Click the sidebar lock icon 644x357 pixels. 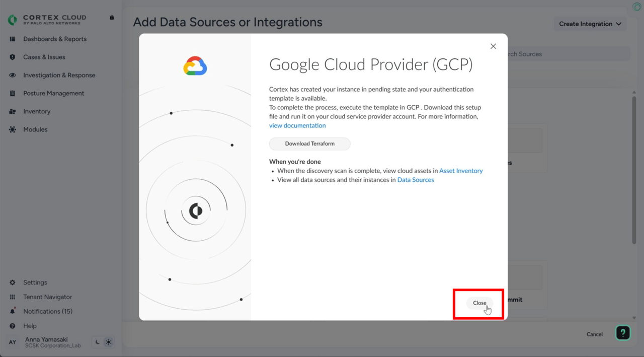click(x=112, y=17)
